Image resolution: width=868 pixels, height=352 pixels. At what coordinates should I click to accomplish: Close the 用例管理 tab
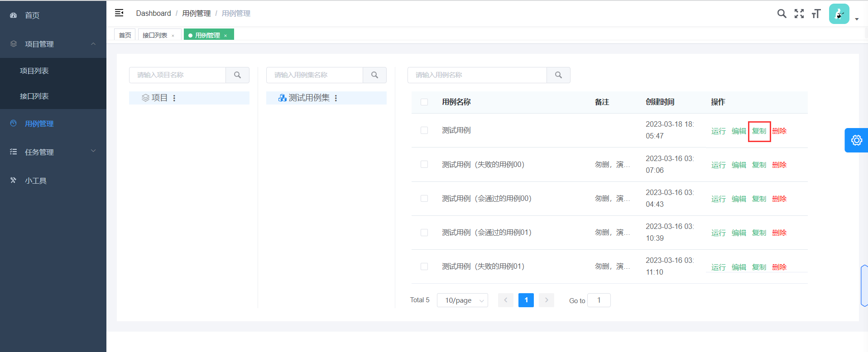225,36
